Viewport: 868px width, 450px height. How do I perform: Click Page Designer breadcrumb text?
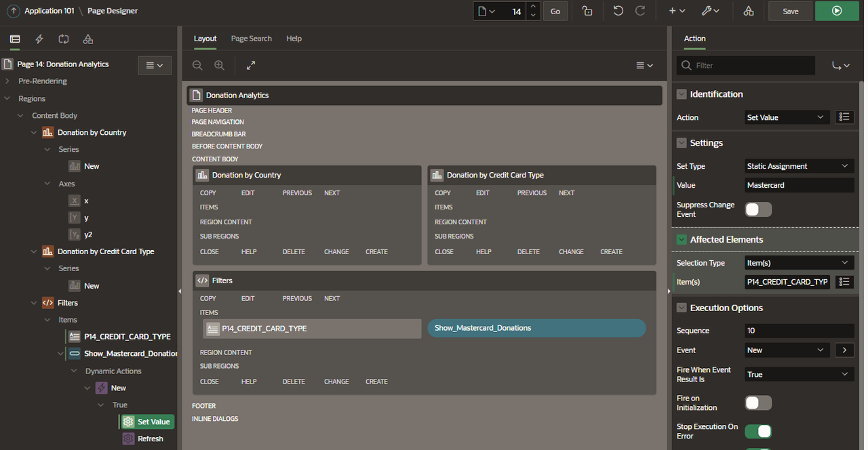113,11
